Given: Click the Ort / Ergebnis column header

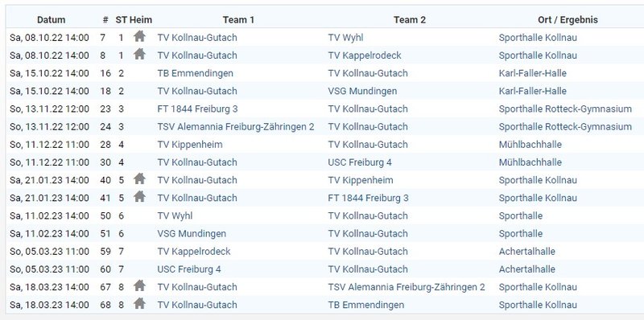Looking at the screenshot, I should pyautogui.click(x=568, y=19).
